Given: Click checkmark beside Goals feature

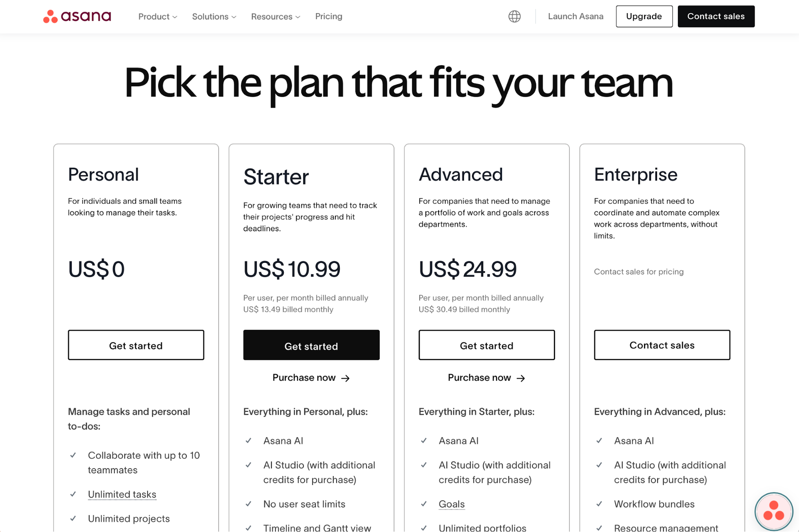Looking at the screenshot, I should 424,504.
